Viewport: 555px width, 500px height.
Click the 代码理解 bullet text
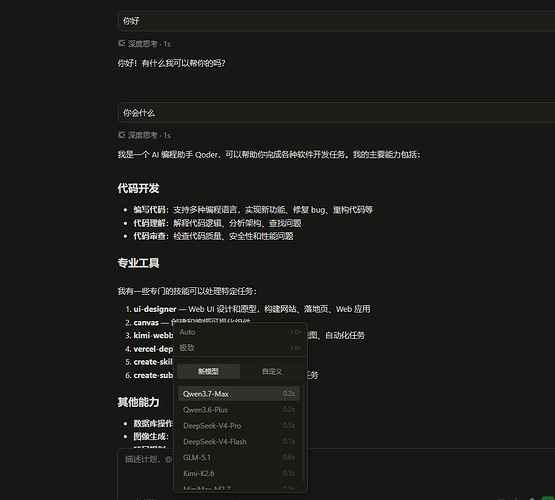coord(217,223)
